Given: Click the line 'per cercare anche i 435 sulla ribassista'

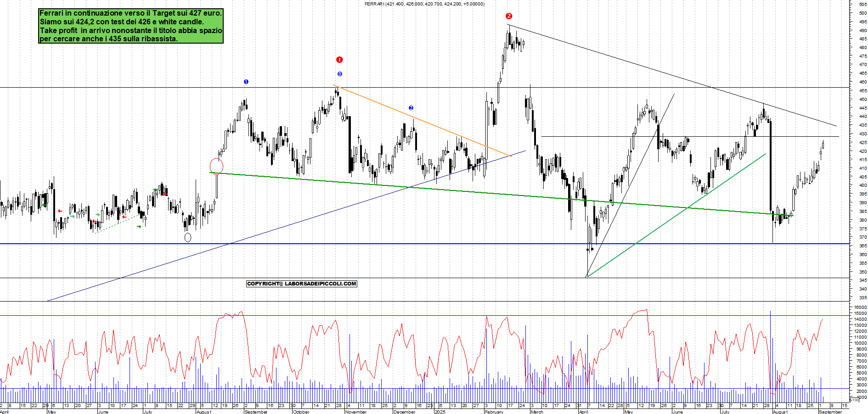Looking at the screenshot, I should point(108,39).
